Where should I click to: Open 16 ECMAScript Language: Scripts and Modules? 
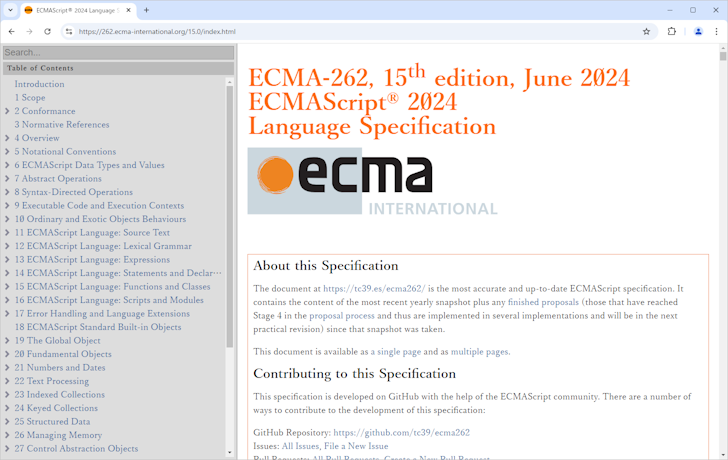109,300
